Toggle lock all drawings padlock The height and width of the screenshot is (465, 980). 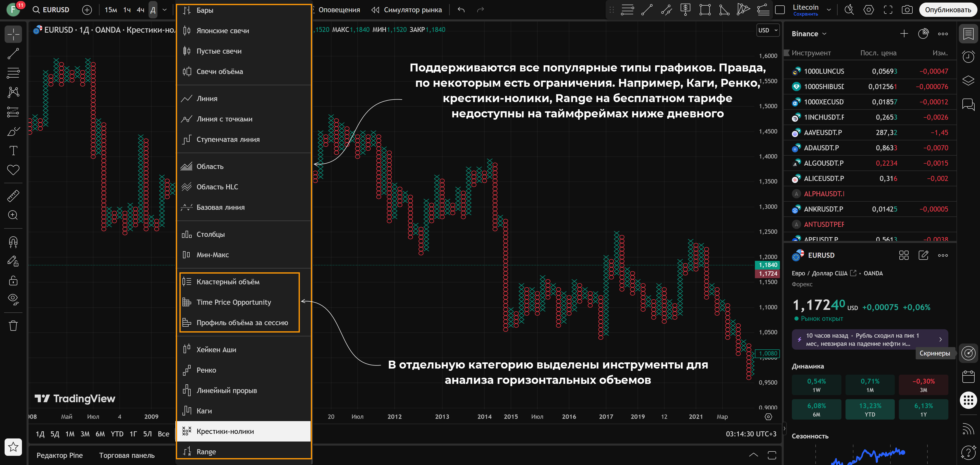point(13,280)
